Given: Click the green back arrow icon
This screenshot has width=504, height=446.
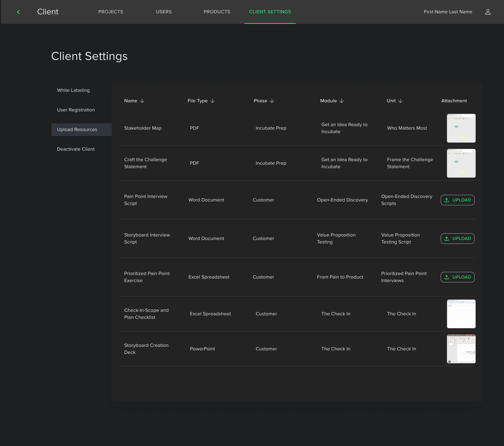Looking at the screenshot, I should 18,12.
